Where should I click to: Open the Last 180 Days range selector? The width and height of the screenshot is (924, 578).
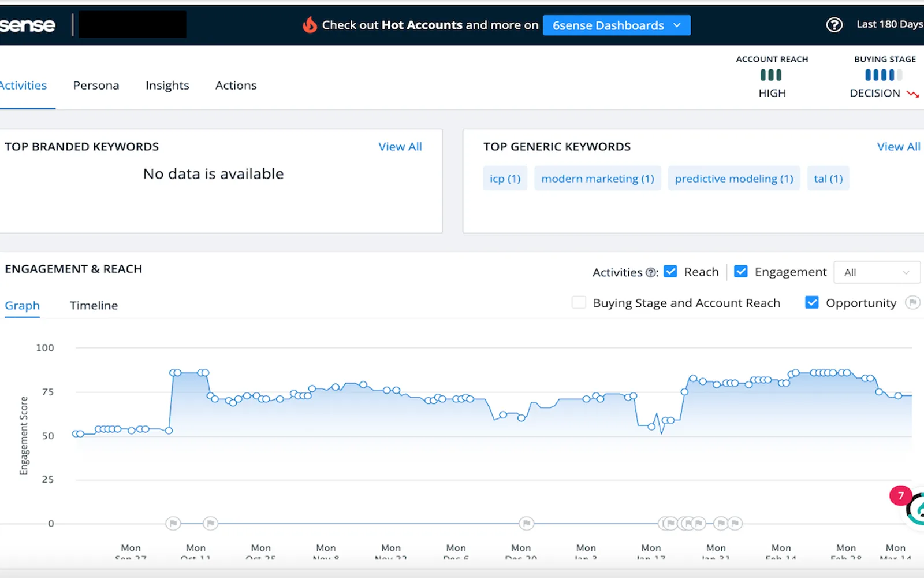[x=890, y=24]
